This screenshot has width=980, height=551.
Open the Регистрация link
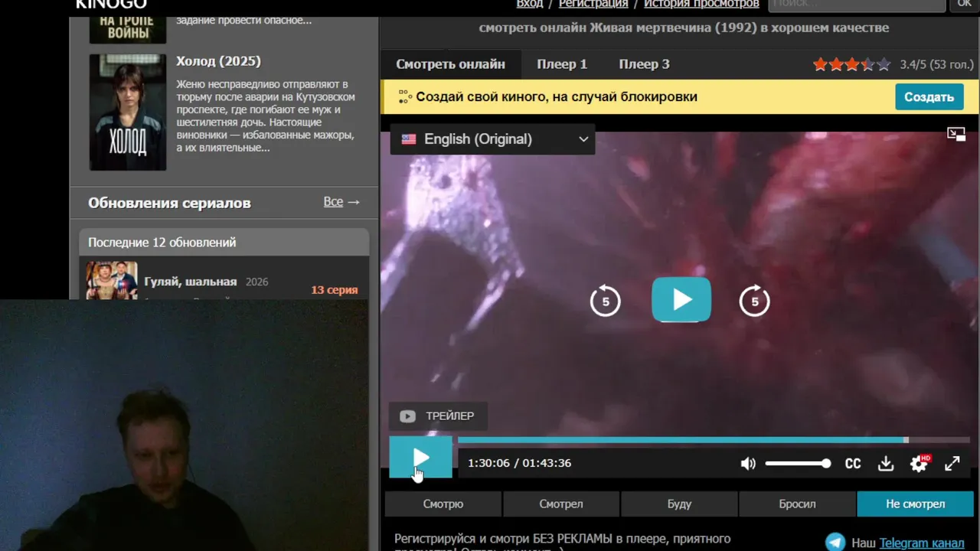click(593, 4)
